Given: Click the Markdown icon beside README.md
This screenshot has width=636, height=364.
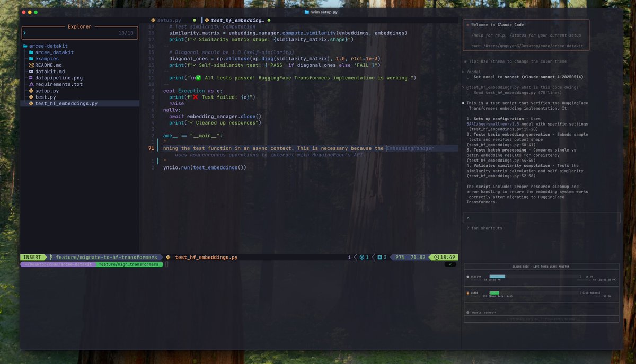Looking at the screenshot, I should click(32, 65).
